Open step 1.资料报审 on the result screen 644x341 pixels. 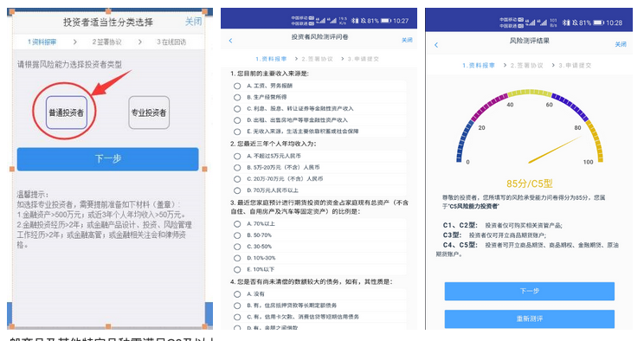click(x=479, y=65)
